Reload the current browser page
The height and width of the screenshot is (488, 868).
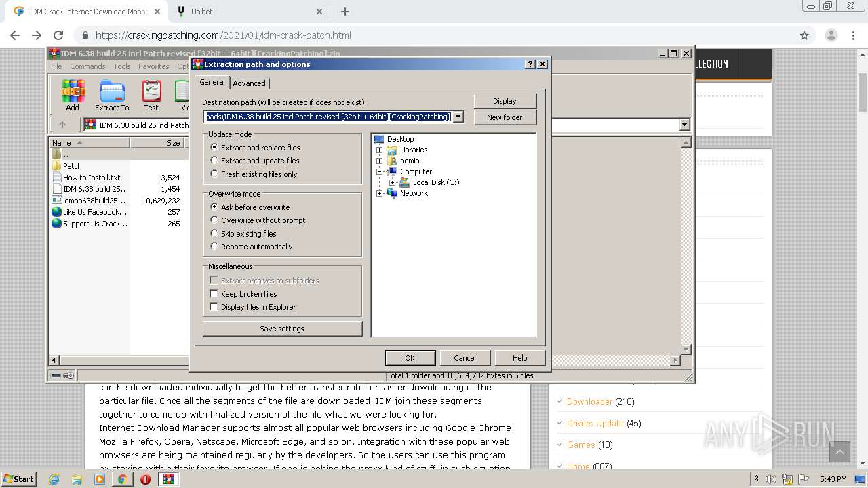click(58, 35)
